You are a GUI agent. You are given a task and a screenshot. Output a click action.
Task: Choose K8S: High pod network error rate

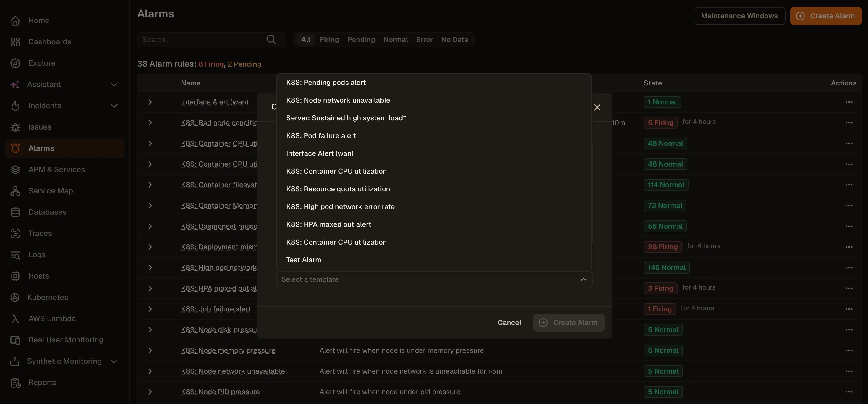(x=434, y=206)
